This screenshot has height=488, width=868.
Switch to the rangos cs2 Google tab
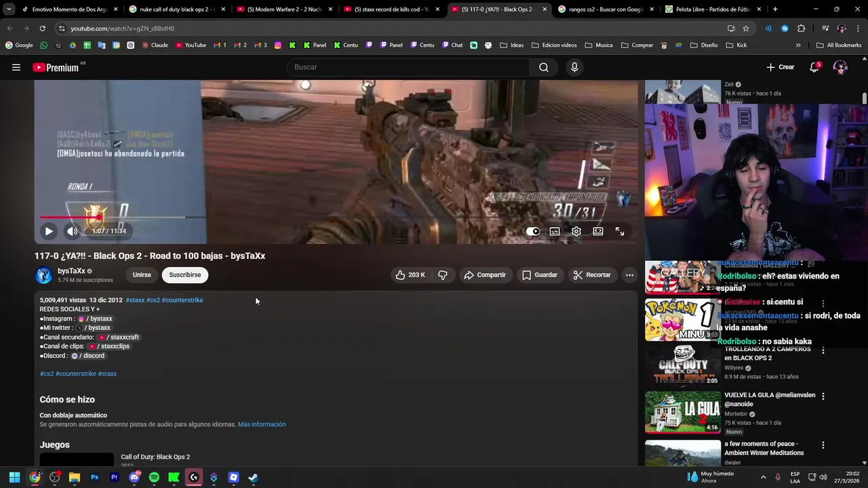[606, 9]
